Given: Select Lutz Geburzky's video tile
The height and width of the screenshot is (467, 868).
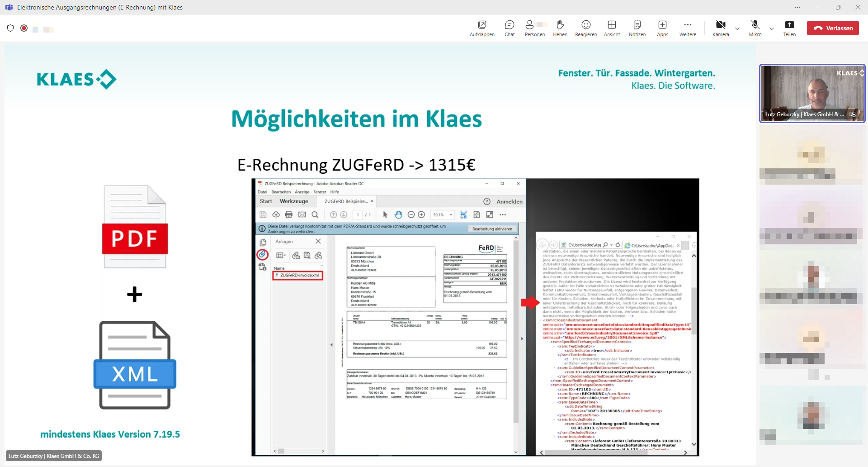Looking at the screenshot, I should pyautogui.click(x=812, y=93).
